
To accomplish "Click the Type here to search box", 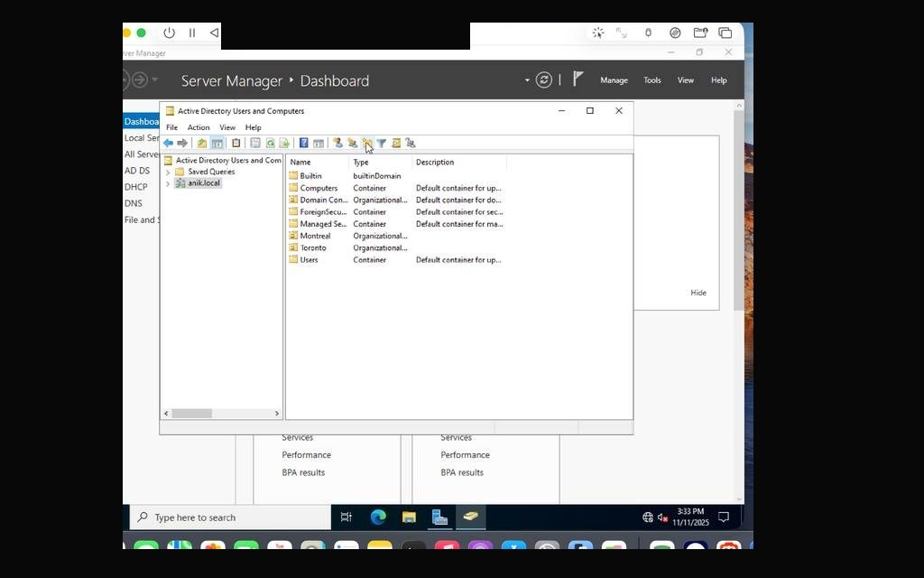I will [x=230, y=517].
